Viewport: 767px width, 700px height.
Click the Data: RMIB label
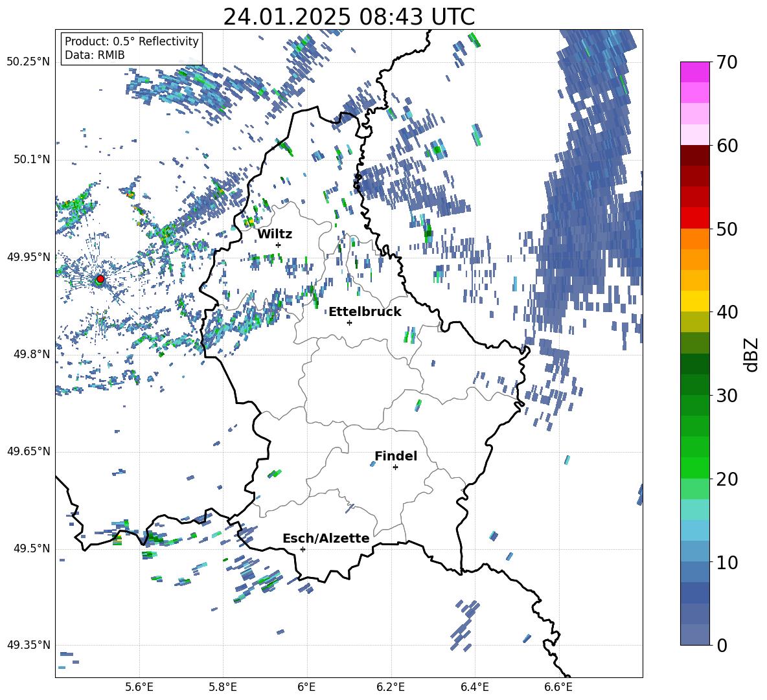click(95, 55)
